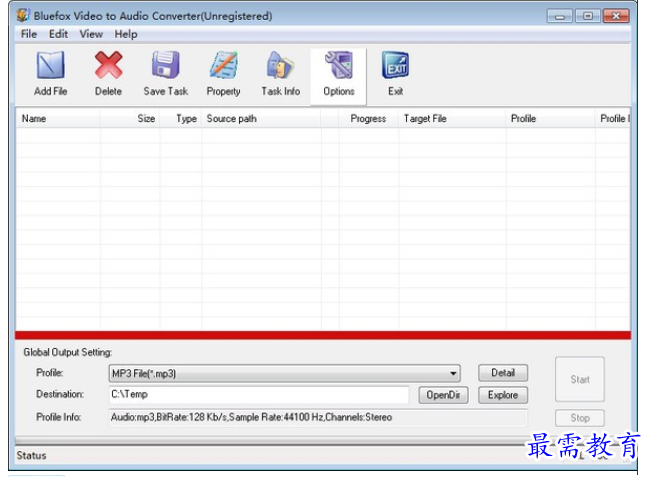Screen dimensions: 649x477
Task: Click the Stop button
Action: (579, 418)
